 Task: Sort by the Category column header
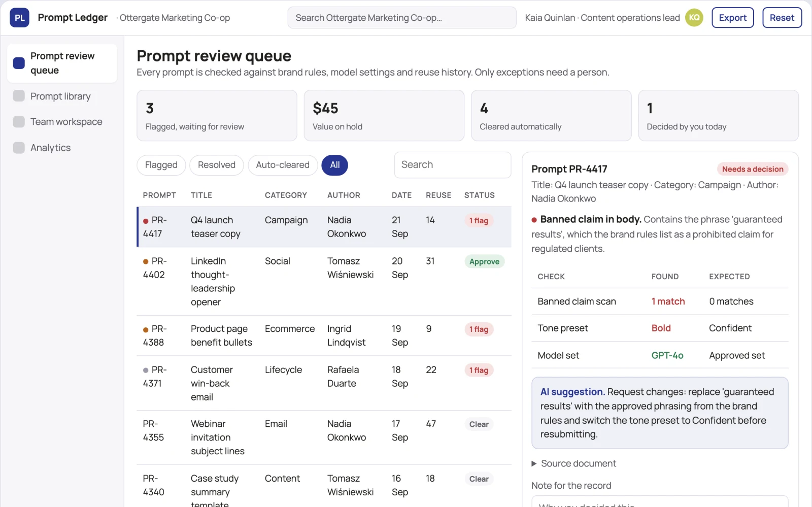pos(286,195)
